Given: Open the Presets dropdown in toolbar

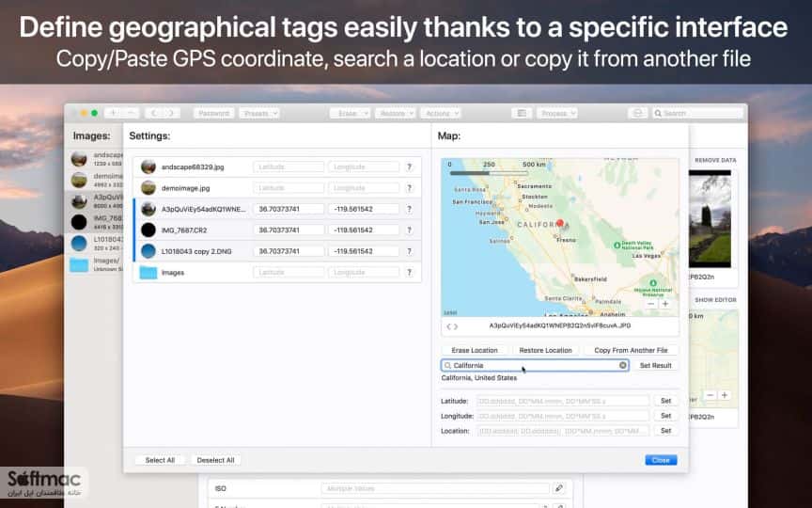Looking at the screenshot, I should point(259,113).
